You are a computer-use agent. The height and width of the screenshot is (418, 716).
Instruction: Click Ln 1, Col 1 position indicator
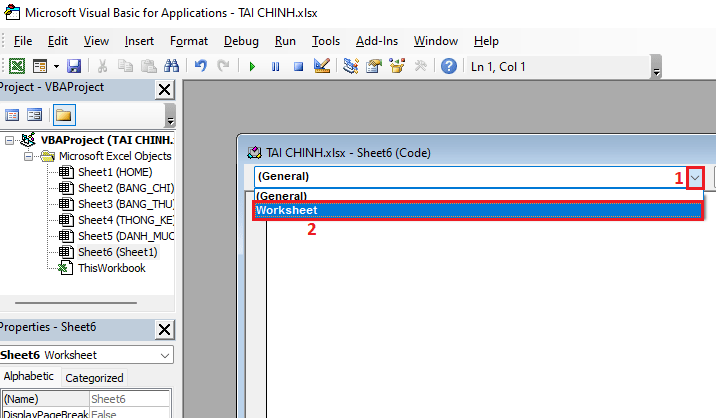[x=498, y=67]
